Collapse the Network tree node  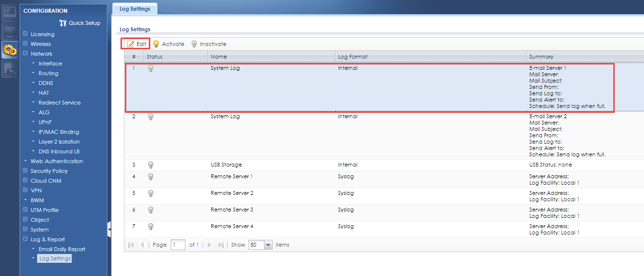[25, 54]
